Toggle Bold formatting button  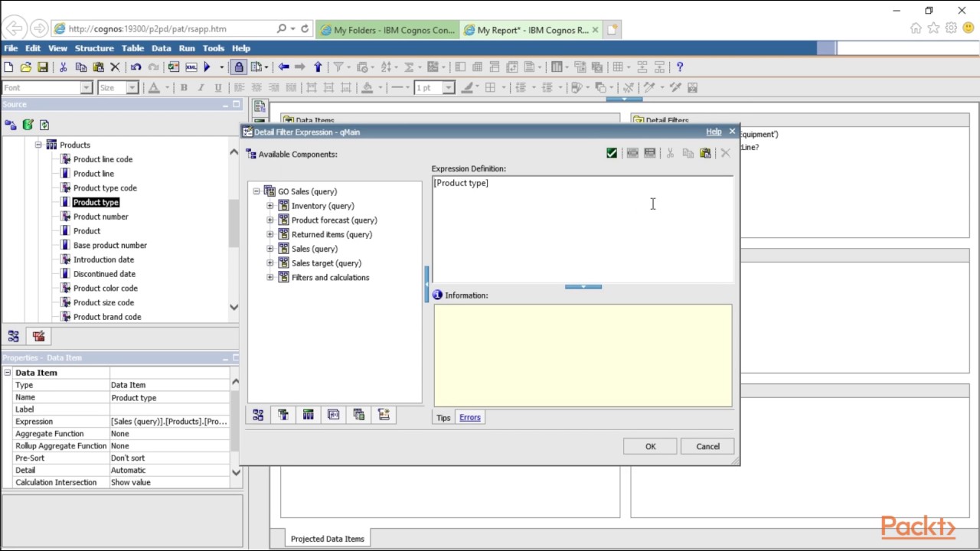click(184, 88)
